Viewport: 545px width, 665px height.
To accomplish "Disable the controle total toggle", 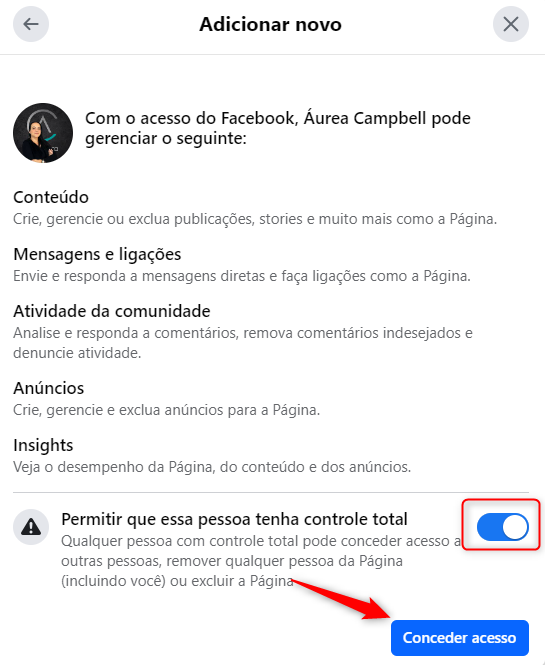I will (502, 527).
